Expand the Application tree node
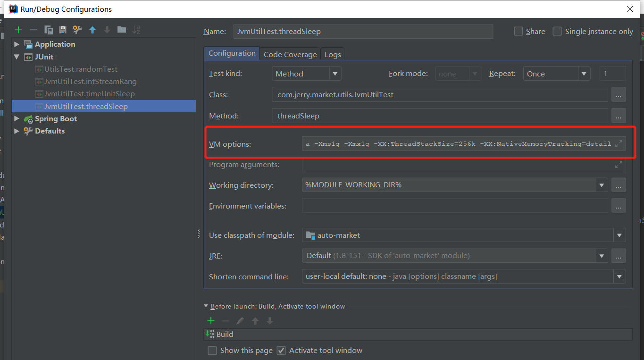644x360 pixels. click(17, 44)
